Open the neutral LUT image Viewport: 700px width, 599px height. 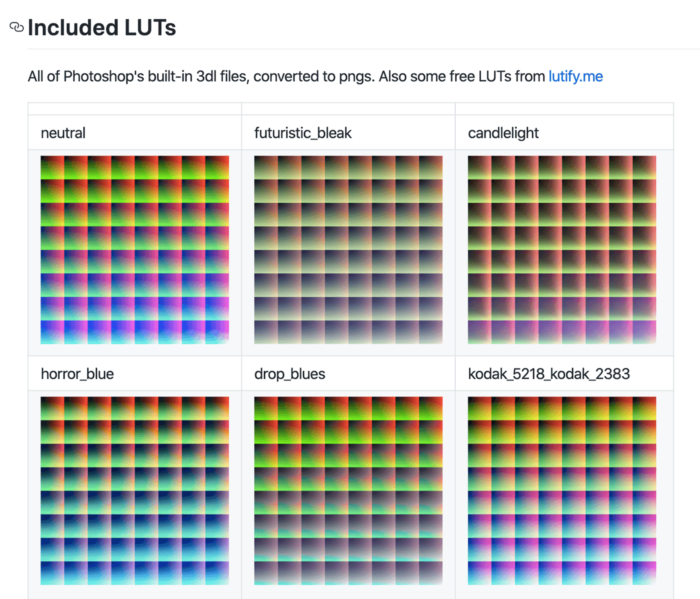134,250
